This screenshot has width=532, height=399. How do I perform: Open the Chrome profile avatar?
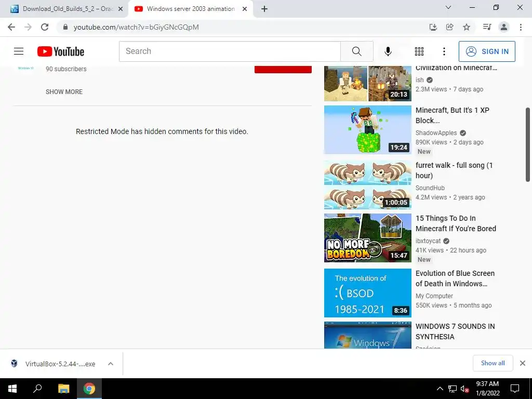point(504,27)
